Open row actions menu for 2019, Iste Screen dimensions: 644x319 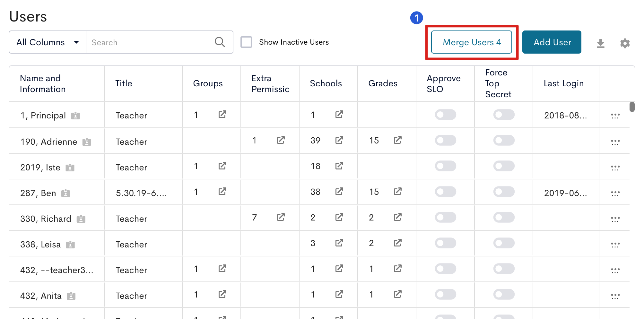(x=615, y=168)
